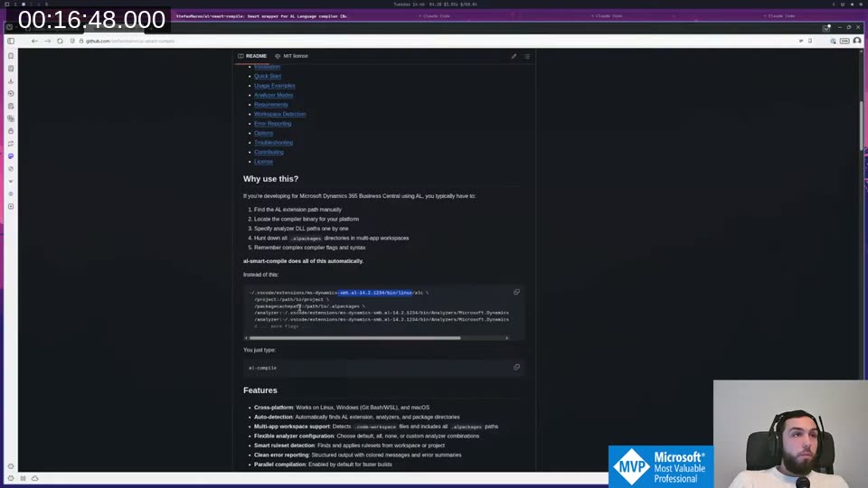Open reader view icon in address bar
The image size is (868, 488).
(x=801, y=41)
